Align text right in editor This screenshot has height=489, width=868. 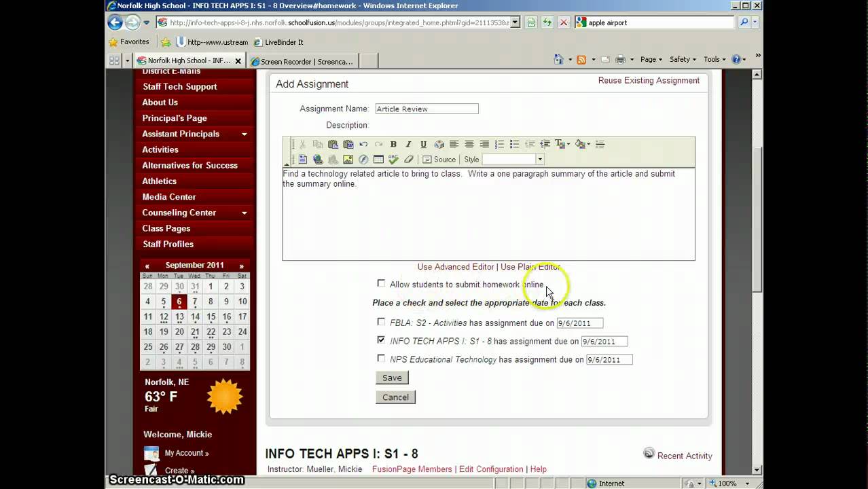click(484, 144)
